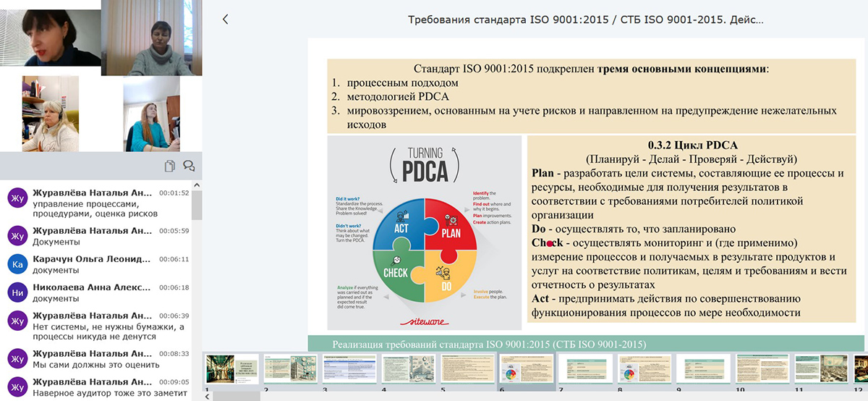Click the presentation title 'Требования стандарта ISO 9001:2015'
Viewport: 868px width, 401px height.
585,20
